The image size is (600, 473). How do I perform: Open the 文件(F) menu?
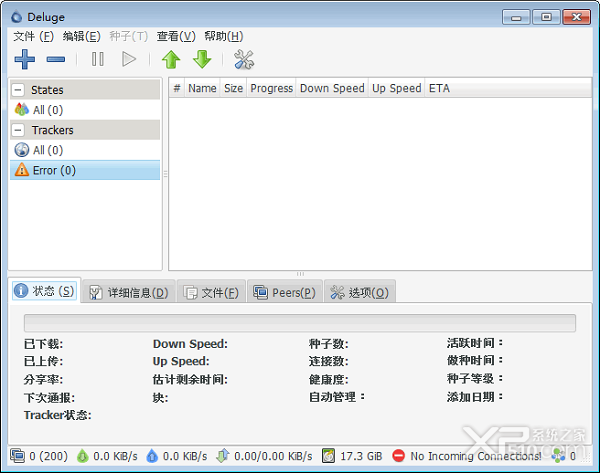(33, 37)
